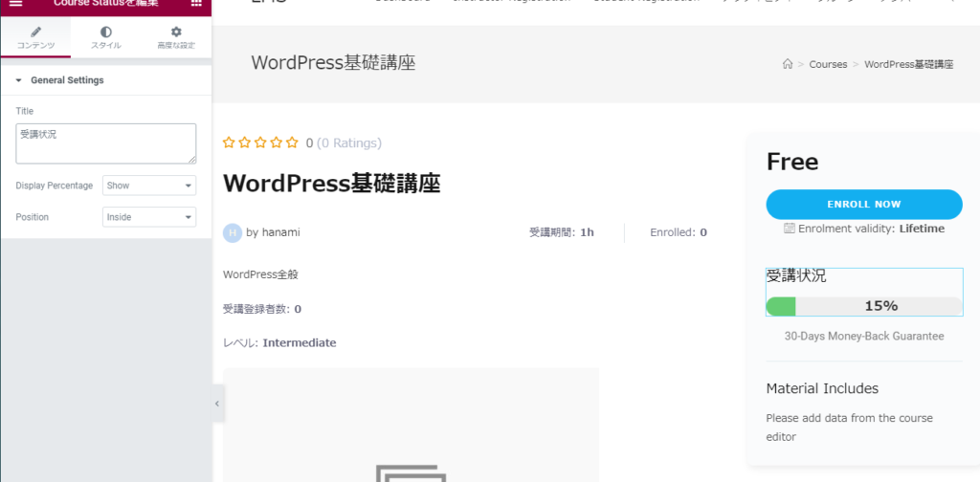Open the Position dropdown
This screenshot has width=980, height=482.
tap(148, 217)
